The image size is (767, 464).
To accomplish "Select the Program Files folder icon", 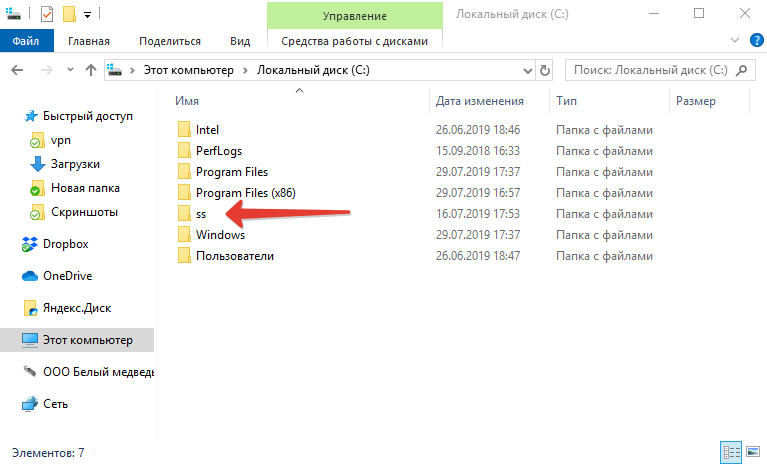I will (184, 172).
